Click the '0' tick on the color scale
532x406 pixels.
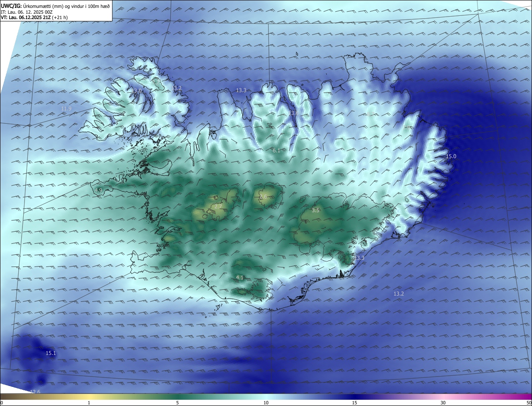tap(2, 403)
